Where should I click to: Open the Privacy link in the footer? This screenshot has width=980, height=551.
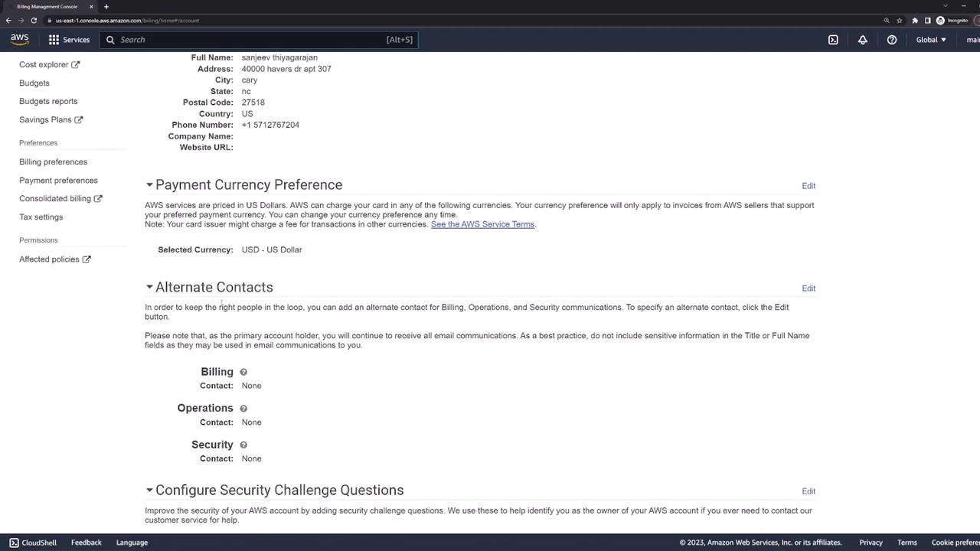[x=871, y=543]
